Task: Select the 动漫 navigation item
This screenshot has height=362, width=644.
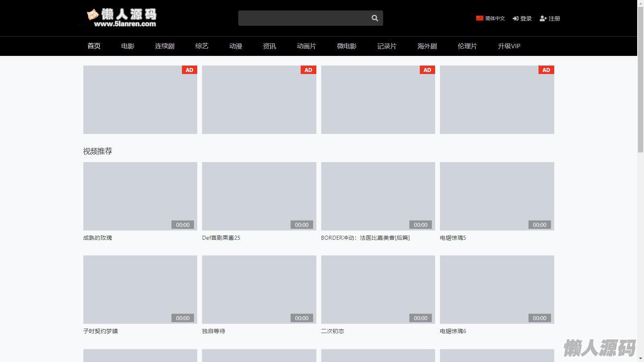Action: pyautogui.click(x=235, y=46)
